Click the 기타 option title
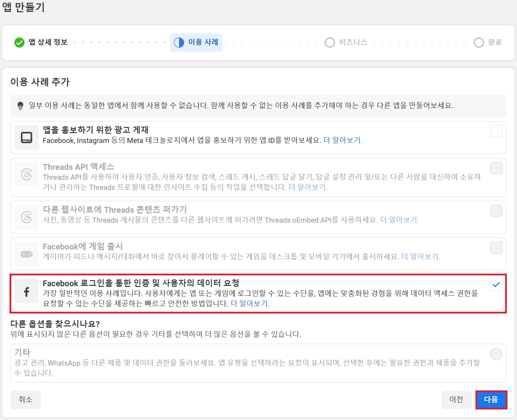 pyautogui.click(x=22, y=352)
